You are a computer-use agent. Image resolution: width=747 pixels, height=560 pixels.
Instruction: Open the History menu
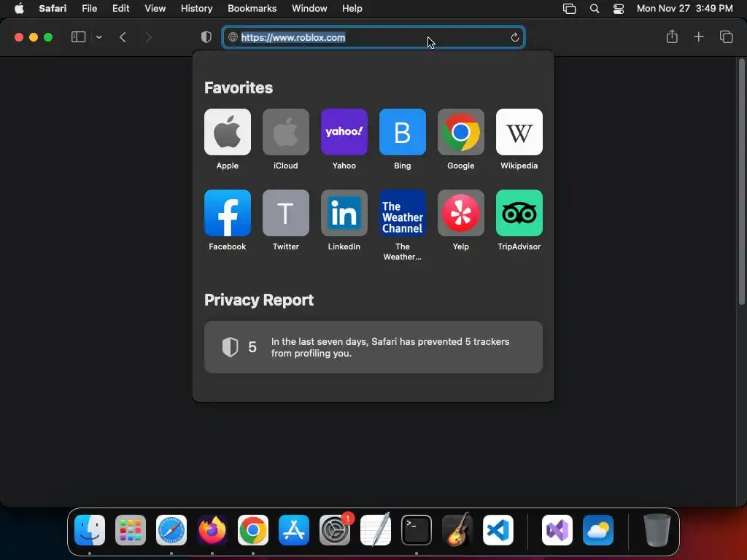click(x=196, y=9)
